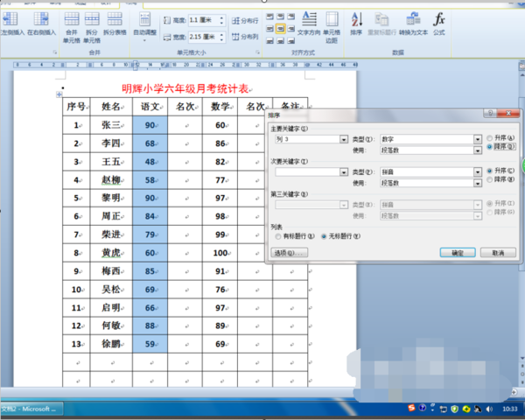The image size is (525, 420).
Task: Click the Insert Right (在右侧插入) table icon
Action: [x=41, y=18]
